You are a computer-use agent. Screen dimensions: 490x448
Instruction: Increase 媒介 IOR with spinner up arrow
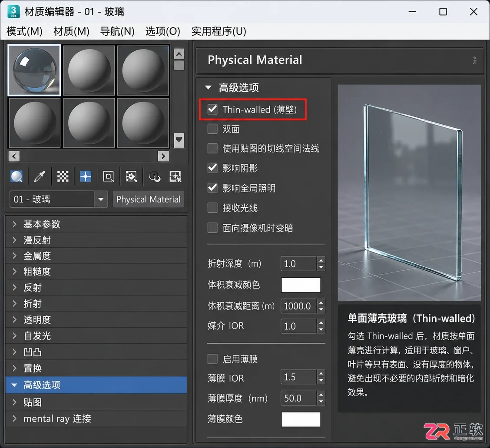click(321, 322)
